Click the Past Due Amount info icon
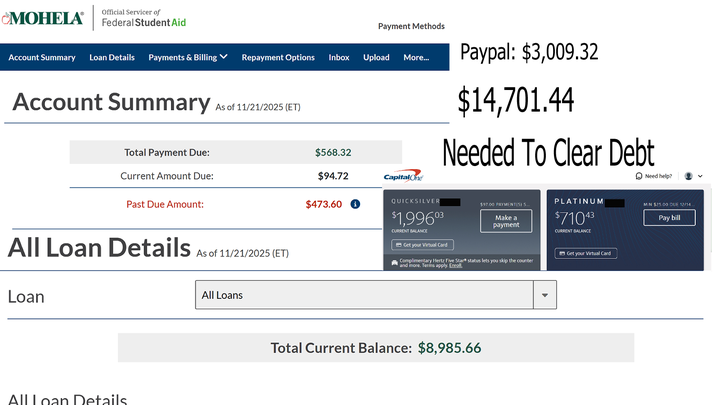The height and width of the screenshot is (405, 720). (355, 204)
